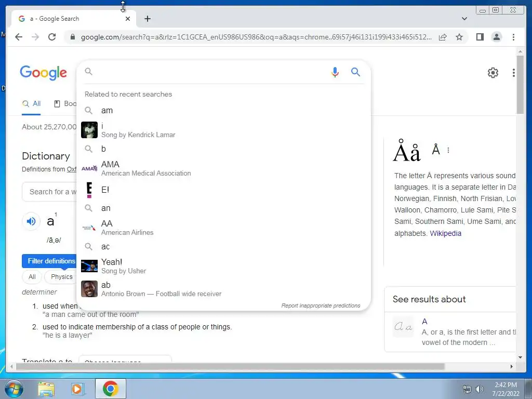Click the Google logo

point(44,73)
